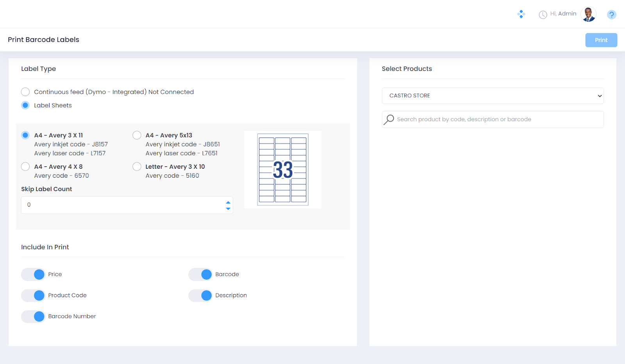Decrease skip label count with down arrow
This screenshot has width=625, height=364.
click(228, 209)
